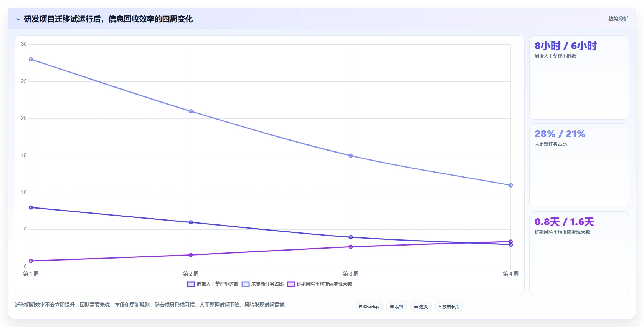Click the 表格 chip
The width and height of the screenshot is (644, 327).
click(x=397, y=307)
